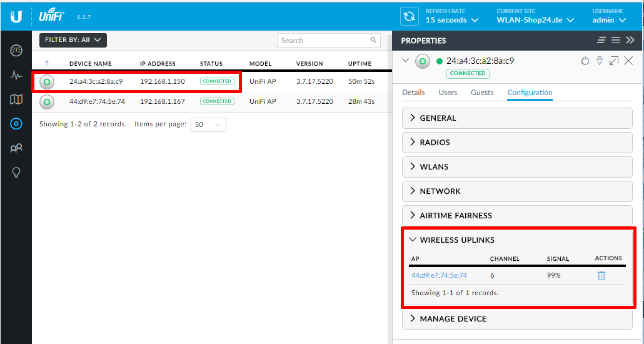Click AP icon for 24:a4:3c:a2:8a:c9 row
Viewport: 644px width, 344px height.
(47, 82)
